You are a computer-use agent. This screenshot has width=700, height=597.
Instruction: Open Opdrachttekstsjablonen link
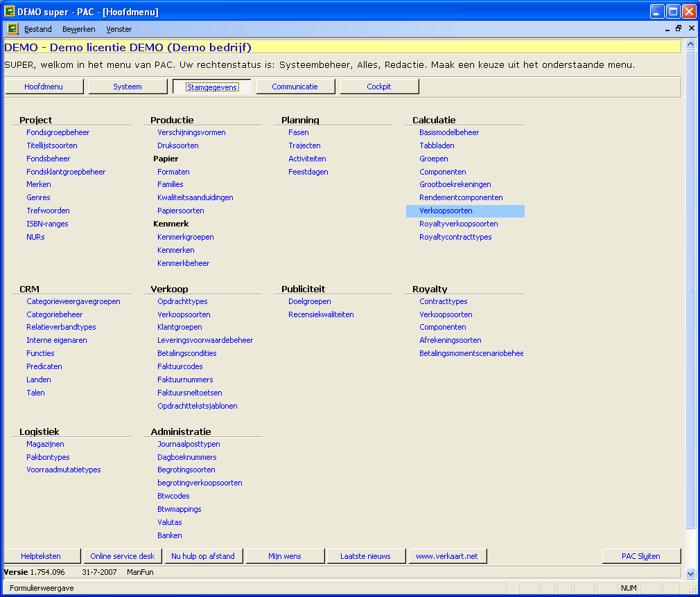[198, 406]
